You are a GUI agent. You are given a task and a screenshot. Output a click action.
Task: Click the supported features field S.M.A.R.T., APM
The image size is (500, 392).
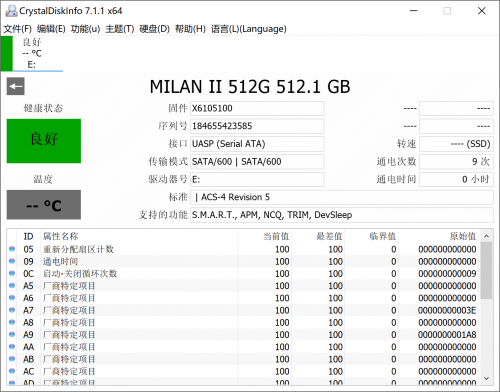pyautogui.click(x=342, y=215)
